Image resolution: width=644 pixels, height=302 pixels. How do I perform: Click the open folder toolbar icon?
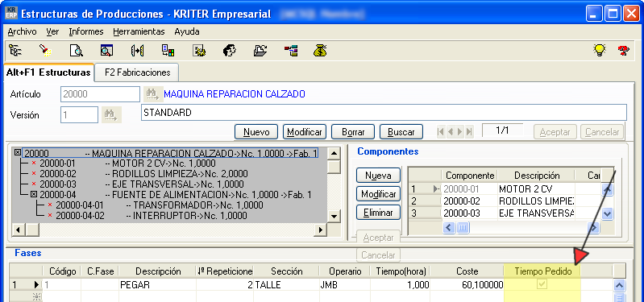click(x=260, y=51)
